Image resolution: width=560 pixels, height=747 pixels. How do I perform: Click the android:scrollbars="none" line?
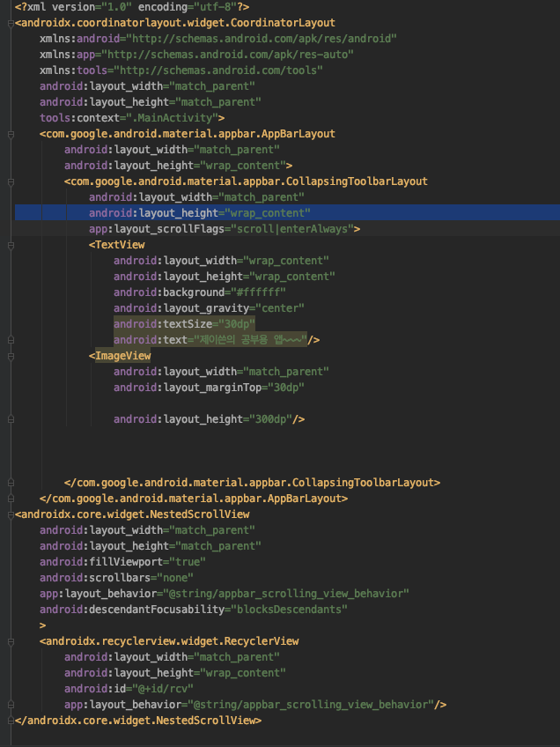(x=116, y=578)
